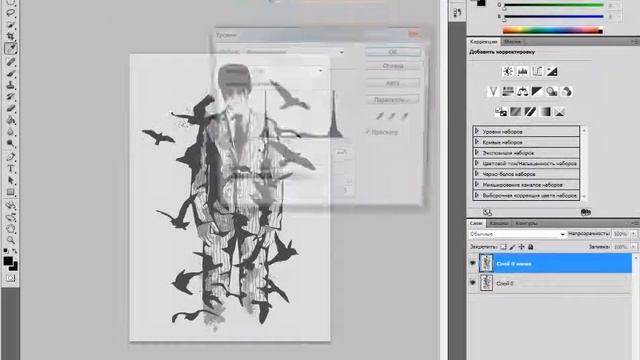Image resolution: width=640 pixels, height=360 pixels.
Task: Select the Clone Stamp tool
Action: click(11, 85)
